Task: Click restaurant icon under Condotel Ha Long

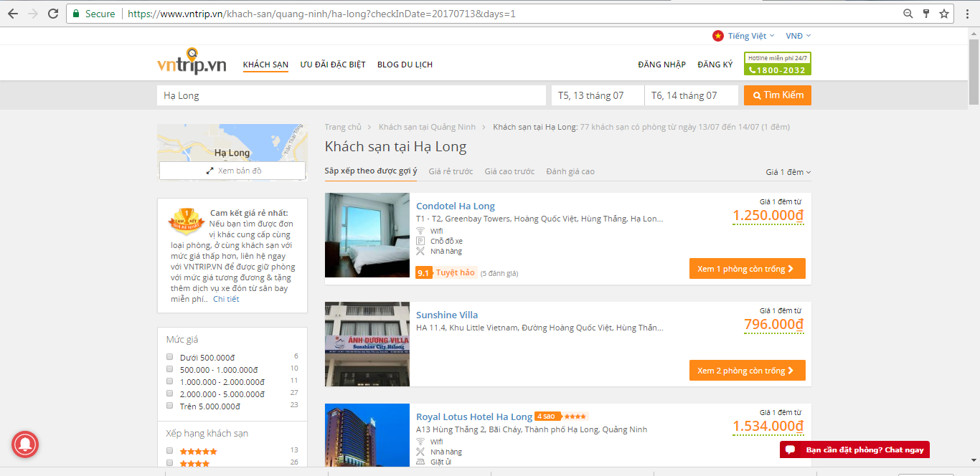Action: point(420,251)
